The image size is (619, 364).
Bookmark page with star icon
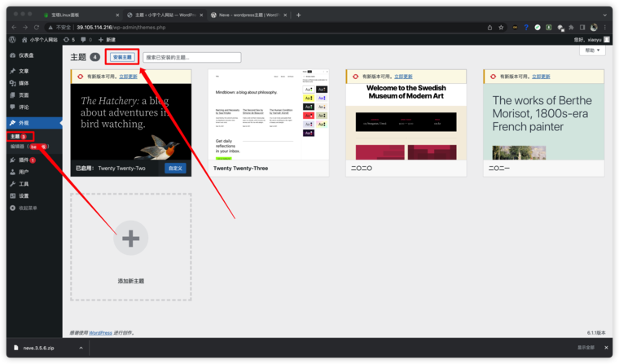coord(501,27)
